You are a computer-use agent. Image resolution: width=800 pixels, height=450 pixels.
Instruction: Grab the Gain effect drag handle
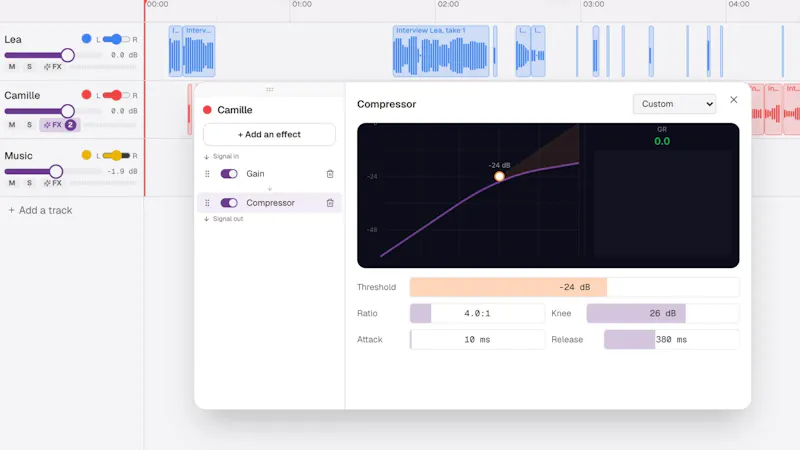207,174
